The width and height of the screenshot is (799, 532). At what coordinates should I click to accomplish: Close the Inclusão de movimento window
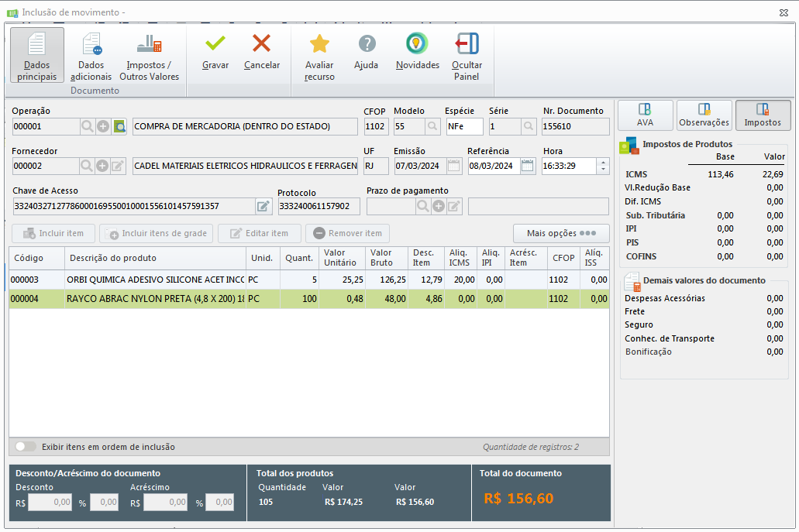(x=784, y=12)
